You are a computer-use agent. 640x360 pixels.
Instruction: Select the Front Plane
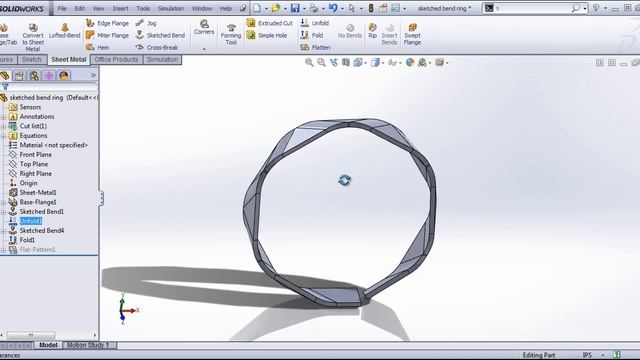pyautogui.click(x=36, y=155)
